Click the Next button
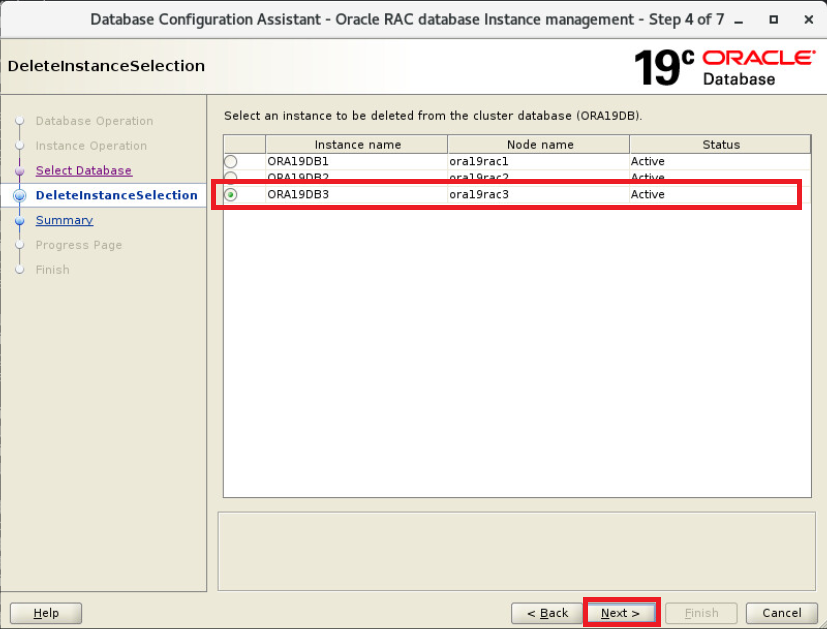 coord(621,613)
